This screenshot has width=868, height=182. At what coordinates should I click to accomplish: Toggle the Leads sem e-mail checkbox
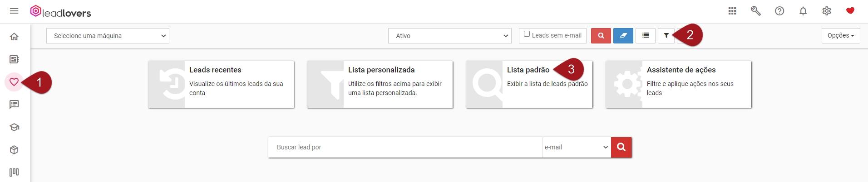[527, 34]
